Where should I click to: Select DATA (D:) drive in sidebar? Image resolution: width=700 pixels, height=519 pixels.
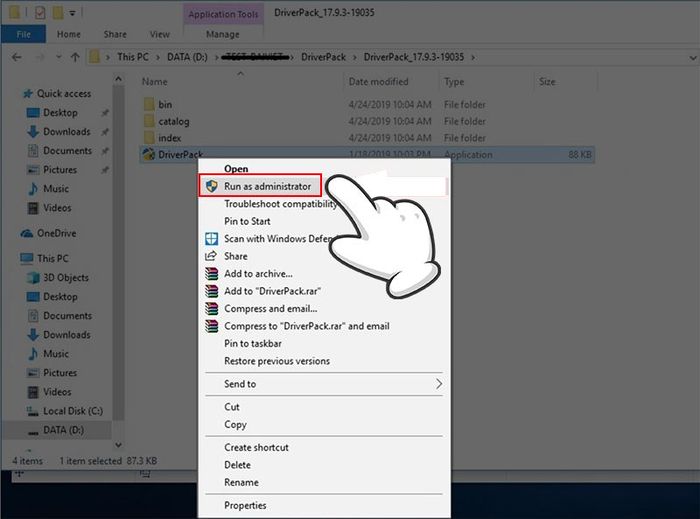tap(63, 430)
